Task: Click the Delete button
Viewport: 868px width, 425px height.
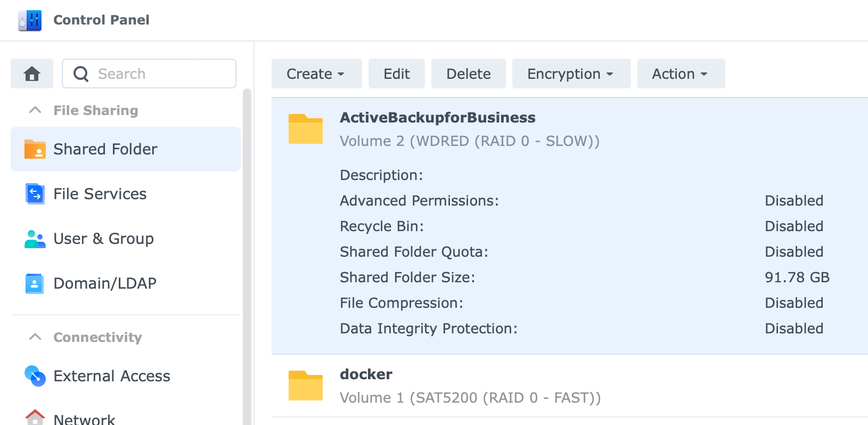Action: click(x=469, y=73)
